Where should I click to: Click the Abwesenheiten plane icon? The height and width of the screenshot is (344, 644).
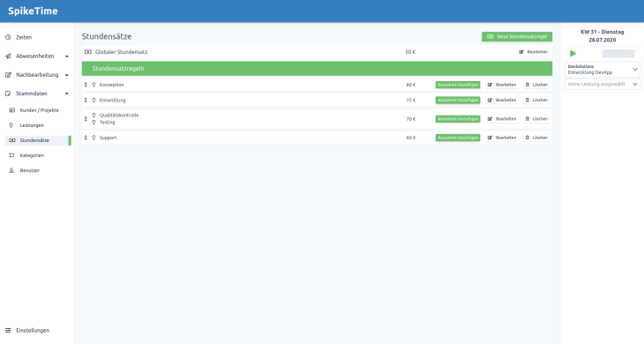pyautogui.click(x=8, y=56)
